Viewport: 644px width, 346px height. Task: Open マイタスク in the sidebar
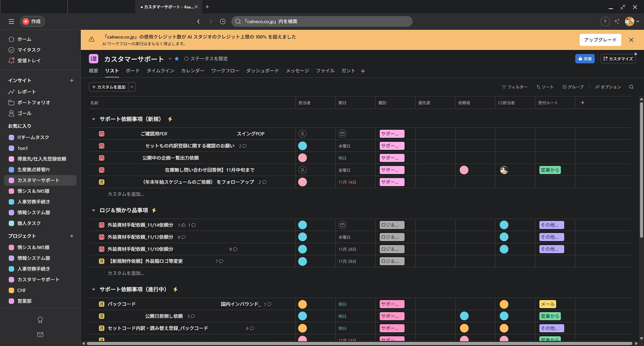(x=29, y=50)
